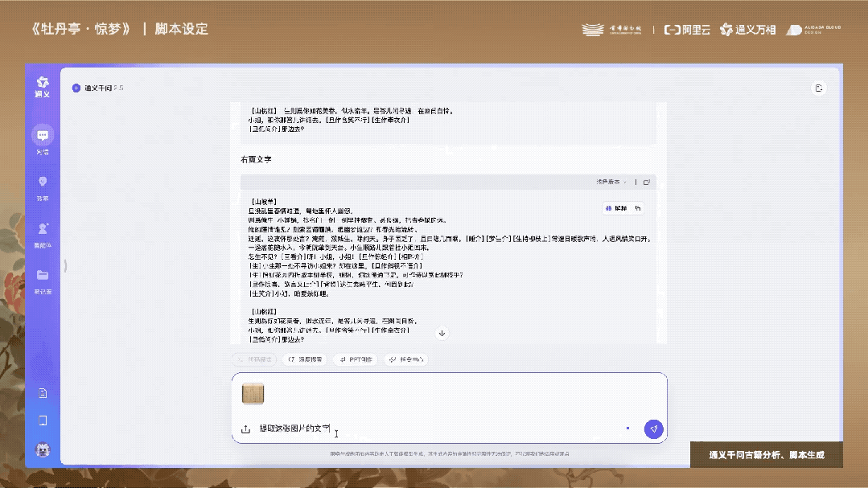Click the 解释 explain button

coord(619,207)
